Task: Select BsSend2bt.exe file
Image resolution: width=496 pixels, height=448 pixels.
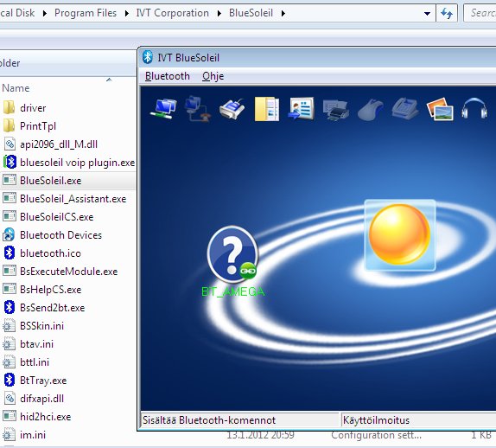Action: 52,308
